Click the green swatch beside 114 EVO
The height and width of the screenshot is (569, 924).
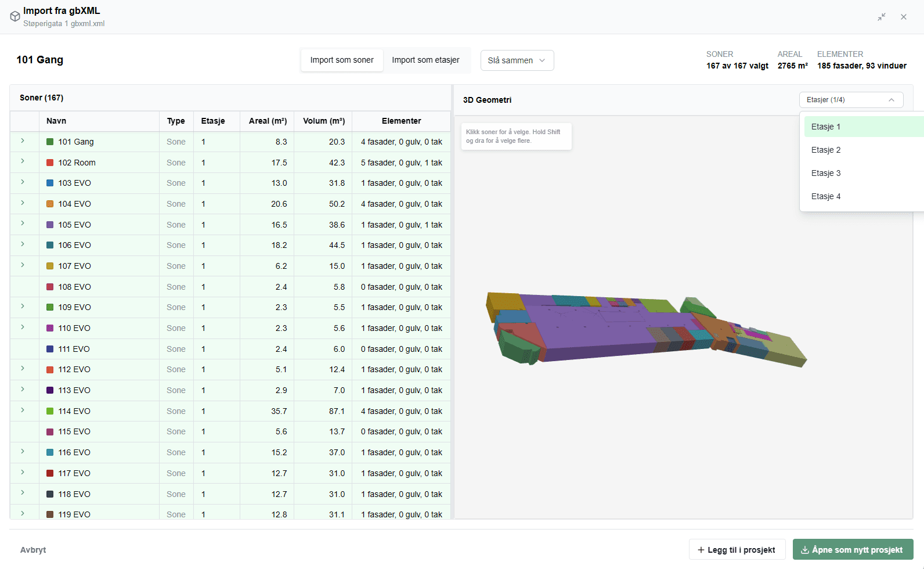point(50,411)
